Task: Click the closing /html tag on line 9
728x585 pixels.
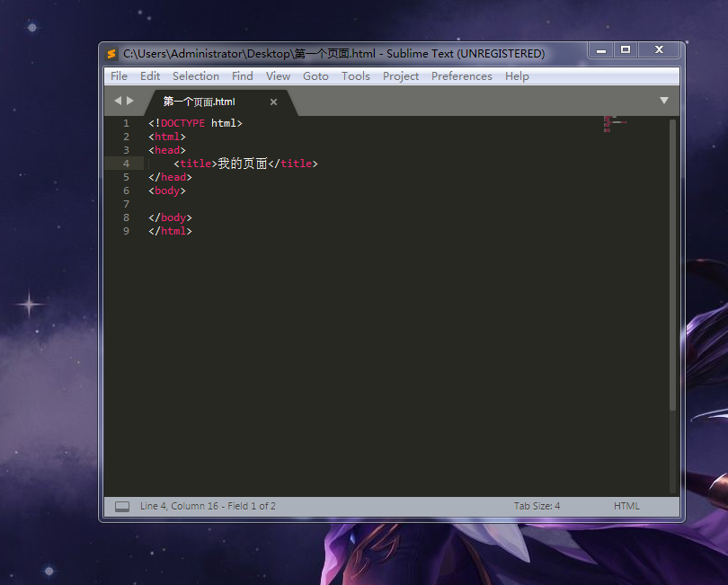Action: 170,231
